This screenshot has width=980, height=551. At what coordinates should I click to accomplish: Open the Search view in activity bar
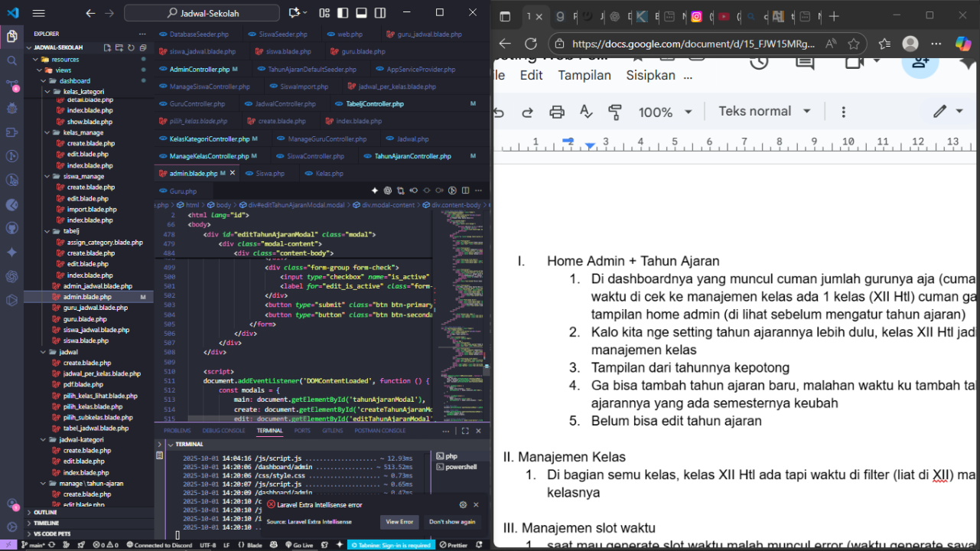point(11,60)
